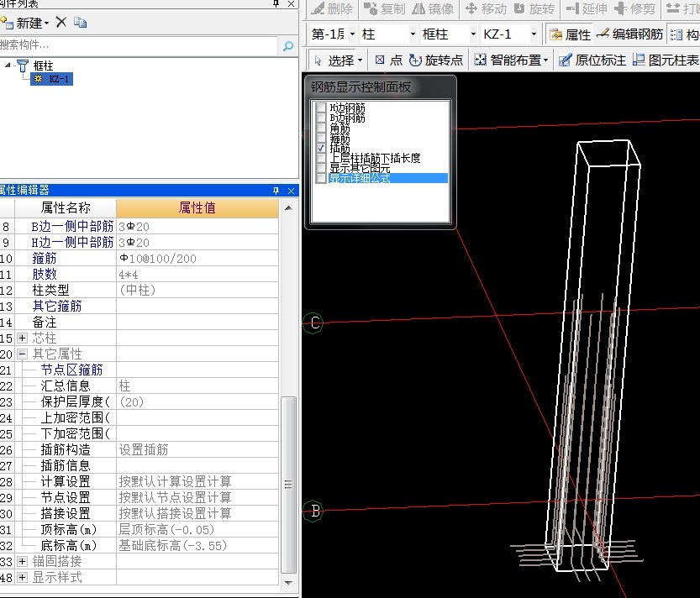
Task: Select KZ-1 in component tree
Action: tap(52, 79)
